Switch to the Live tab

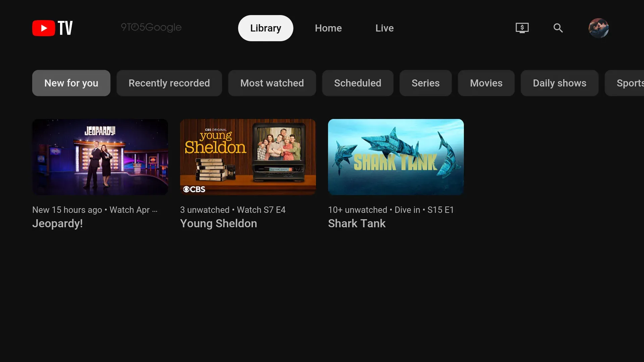click(x=384, y=28)
